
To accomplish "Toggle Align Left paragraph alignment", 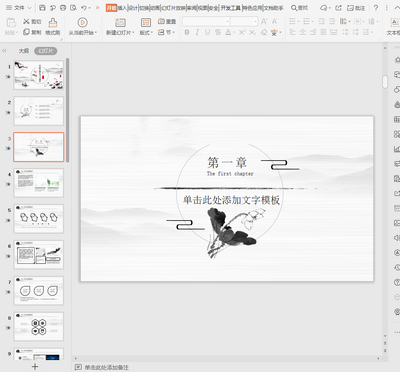I will 292,32.
